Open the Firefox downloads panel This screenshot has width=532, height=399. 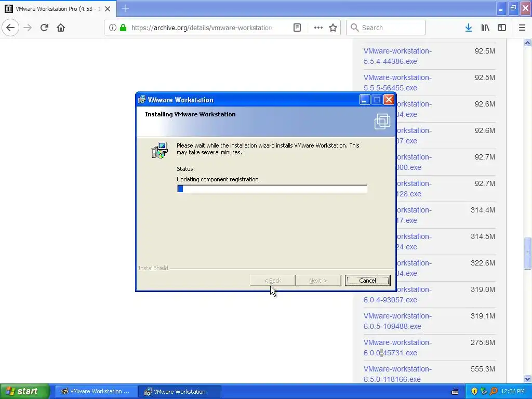(x=468, y=28)
